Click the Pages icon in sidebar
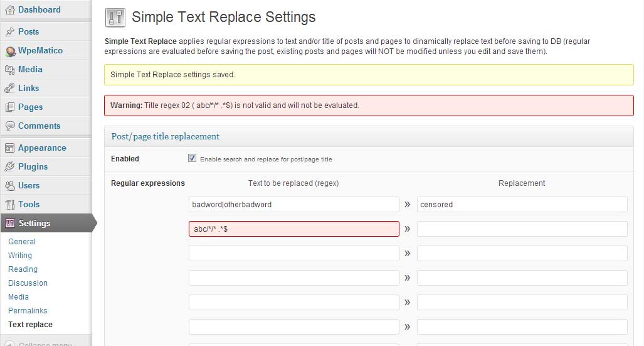644x346 pixels. (9, 107)
